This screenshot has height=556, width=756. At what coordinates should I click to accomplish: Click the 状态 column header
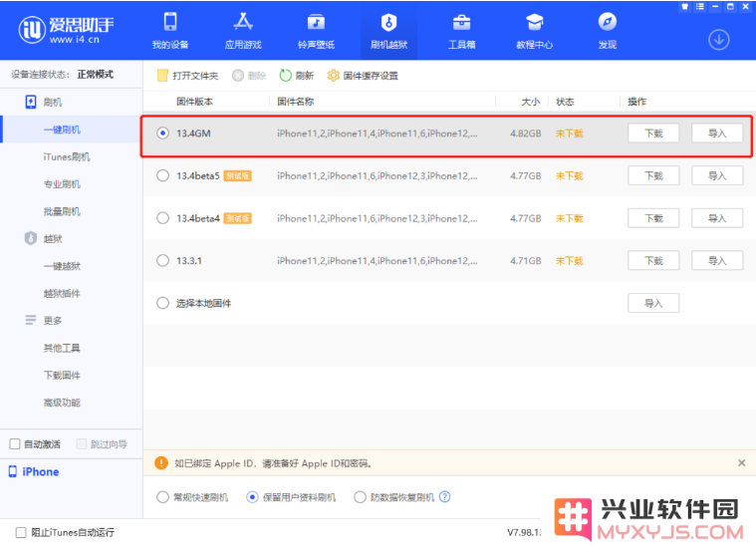[x=565, y=102]
